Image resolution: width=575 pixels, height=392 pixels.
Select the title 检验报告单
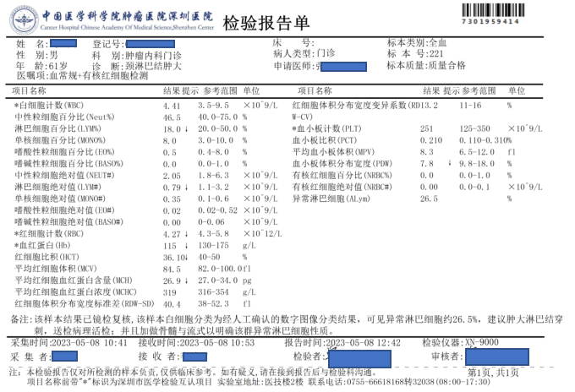[266, 23]
